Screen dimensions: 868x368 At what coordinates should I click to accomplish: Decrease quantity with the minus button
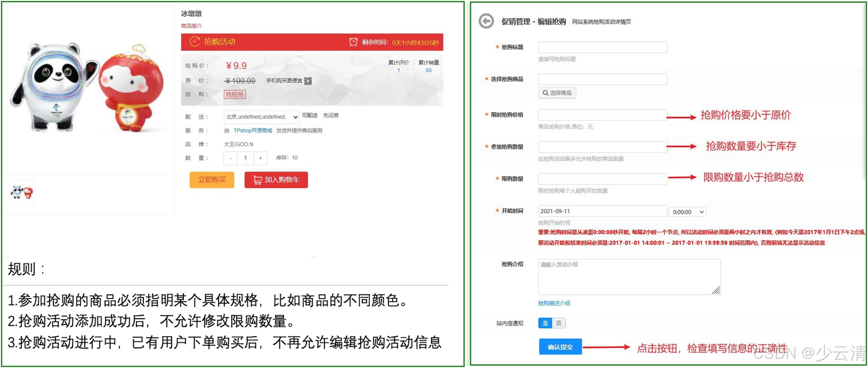(231, 158)
